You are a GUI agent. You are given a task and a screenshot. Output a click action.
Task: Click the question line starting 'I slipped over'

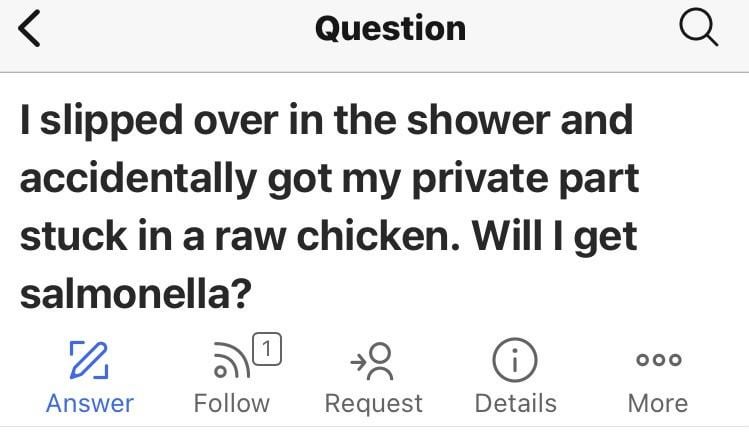(x=326, y=120)
